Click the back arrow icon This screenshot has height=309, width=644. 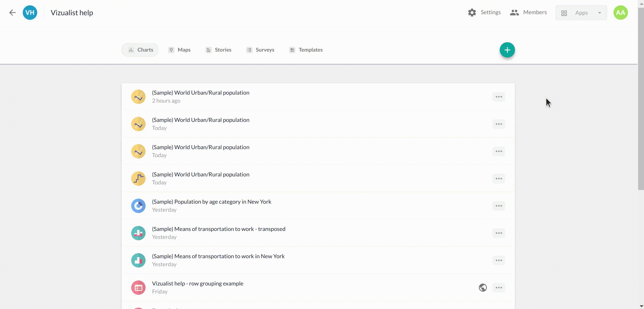tap(12, 13)
